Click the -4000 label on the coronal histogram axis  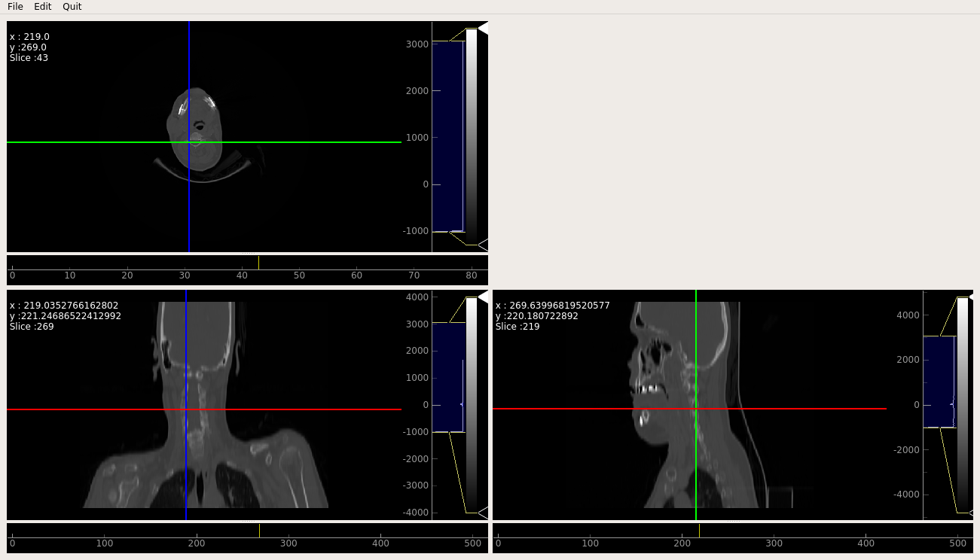click(414, 513)
